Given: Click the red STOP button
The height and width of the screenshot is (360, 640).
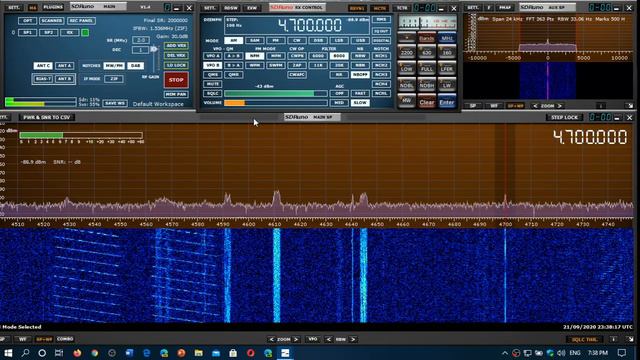Looking at the screenshot, I should tap(176, 80).
